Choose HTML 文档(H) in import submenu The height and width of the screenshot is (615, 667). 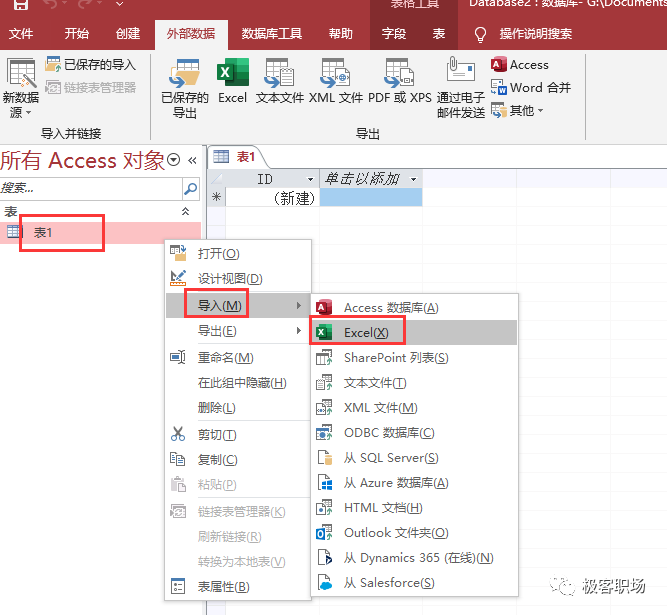point(414,508)
